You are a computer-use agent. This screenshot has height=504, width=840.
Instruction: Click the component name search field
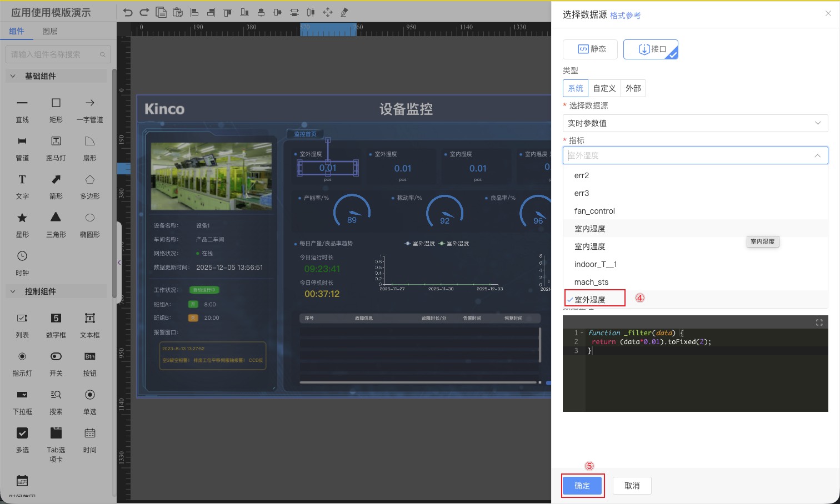tap(53, 54)
